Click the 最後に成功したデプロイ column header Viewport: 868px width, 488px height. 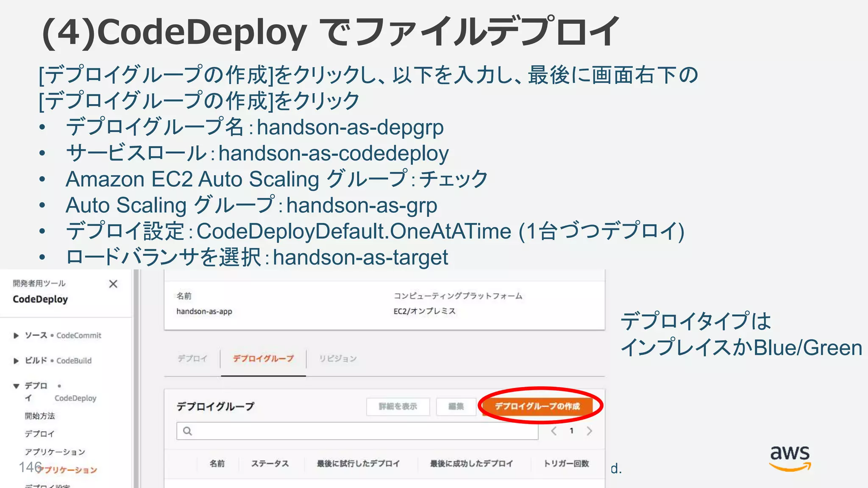coord(471,463)
